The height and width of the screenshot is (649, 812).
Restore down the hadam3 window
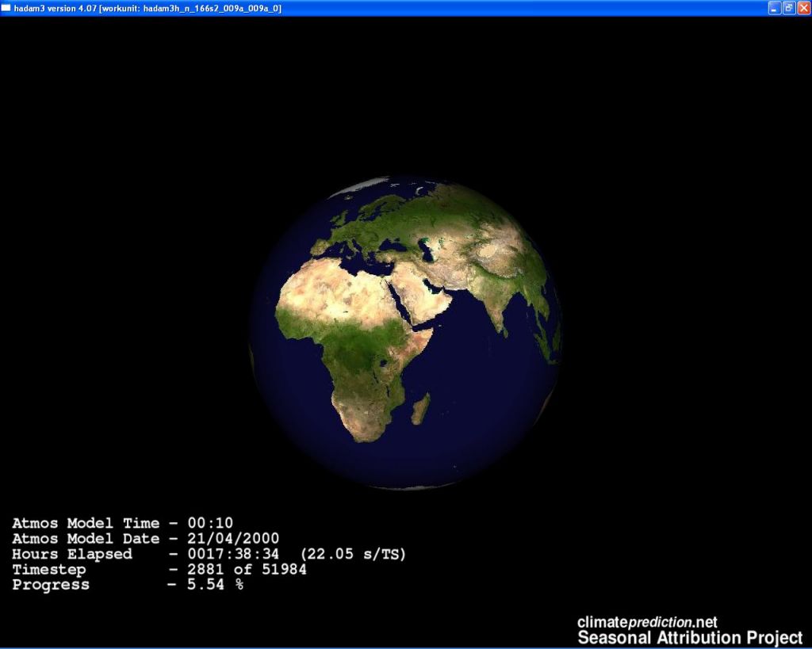click(x=788, y=8)
